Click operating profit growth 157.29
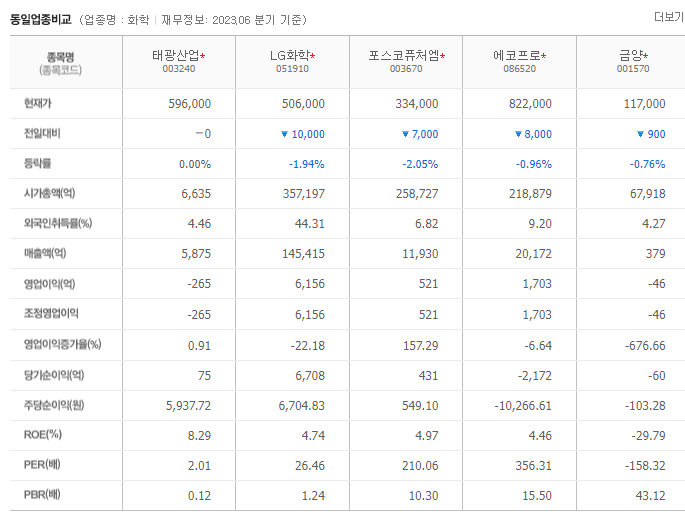 coord(421,346)
